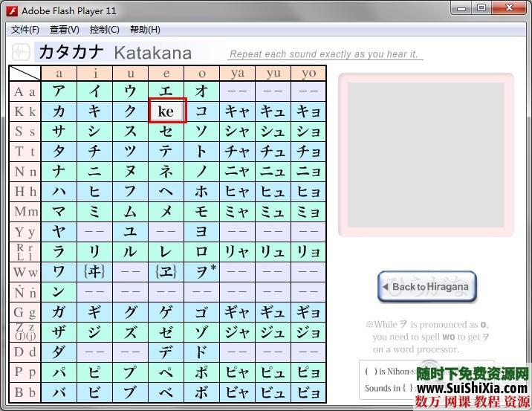The width and height of the screenshot is (532, 411).
Task: Open the 查看(V) menu
Action: [x=64, y=30]
